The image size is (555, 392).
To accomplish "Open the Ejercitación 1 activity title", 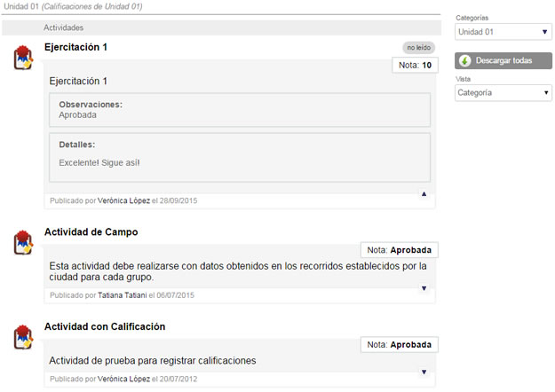I will coord(75,47).
